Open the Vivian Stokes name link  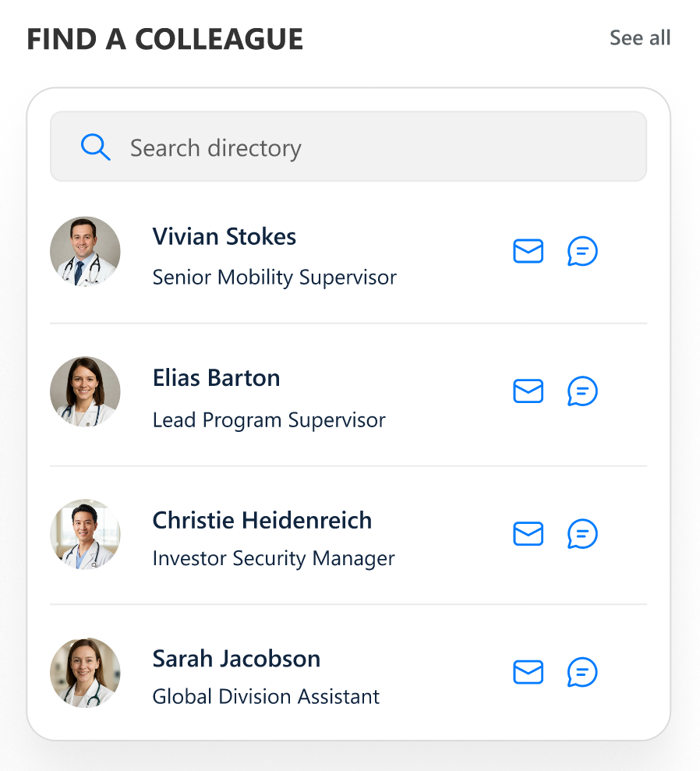(x=224, y=236)
